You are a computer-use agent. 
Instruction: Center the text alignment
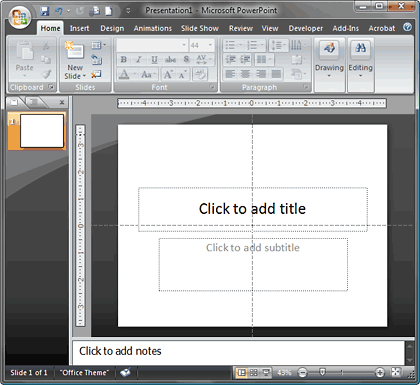pyautogui.click(x=245, y=74)
